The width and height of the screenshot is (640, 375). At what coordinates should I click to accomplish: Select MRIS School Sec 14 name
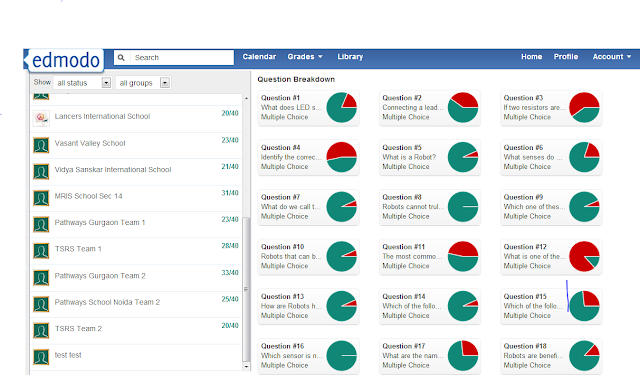click(89, 196)
